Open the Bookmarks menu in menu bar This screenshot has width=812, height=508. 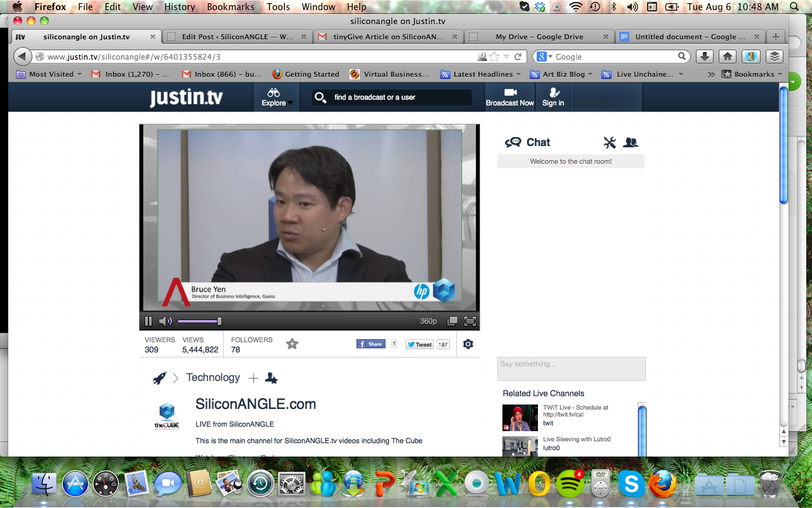point(230,7)
